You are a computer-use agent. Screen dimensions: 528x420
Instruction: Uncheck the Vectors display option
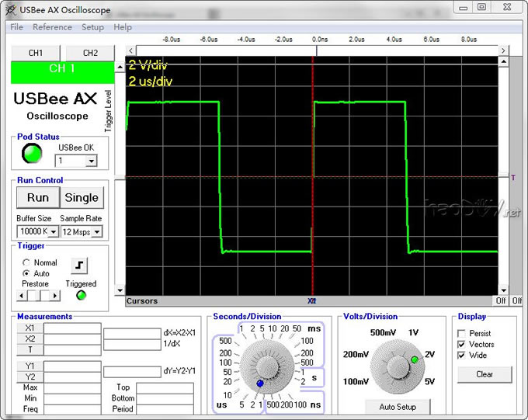coord(462,344)
